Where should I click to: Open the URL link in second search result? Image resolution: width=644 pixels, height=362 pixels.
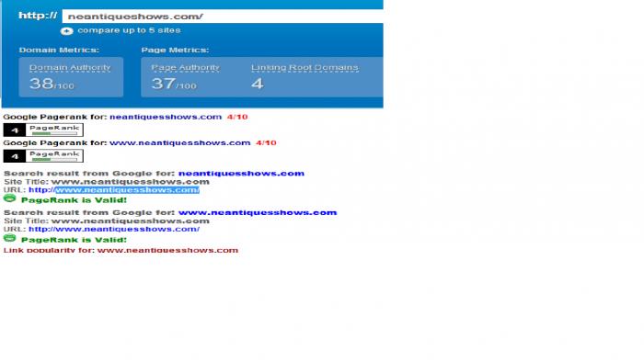[x=114, y=229]
